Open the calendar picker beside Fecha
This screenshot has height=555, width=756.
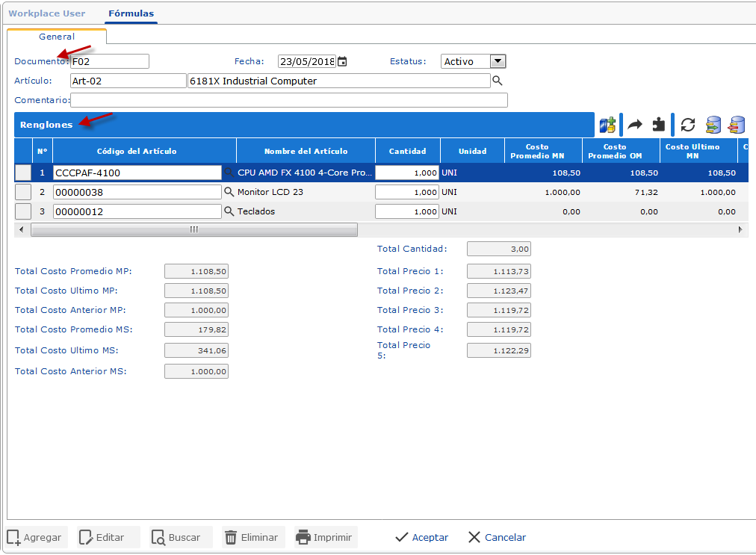point(342,61)
